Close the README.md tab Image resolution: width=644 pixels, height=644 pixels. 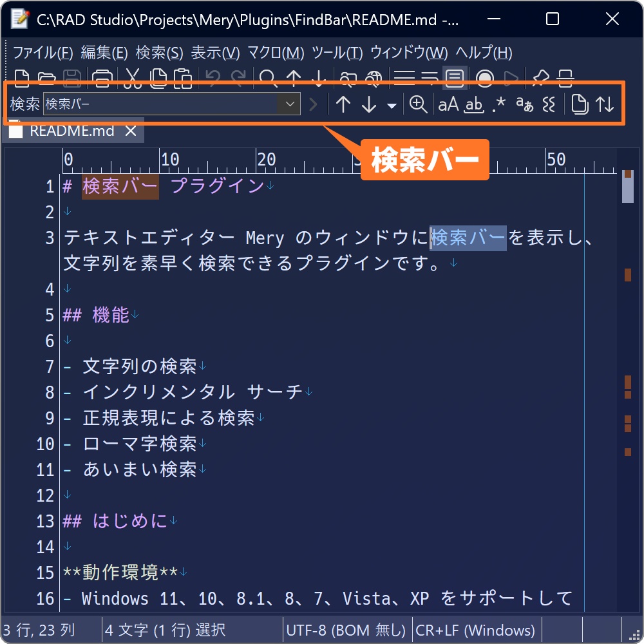coord(131,131)
